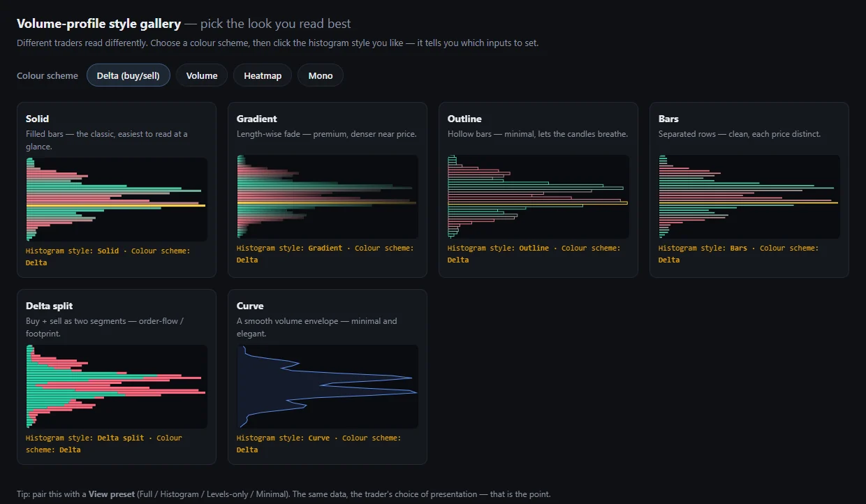Image resolution: width=866 pixels, height=504 pixels.
Task: Click the Solid card title
Action: (x=38, y=119)
